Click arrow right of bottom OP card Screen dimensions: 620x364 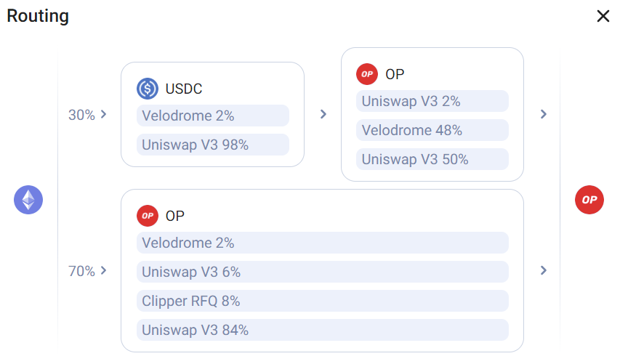point(543,270)
